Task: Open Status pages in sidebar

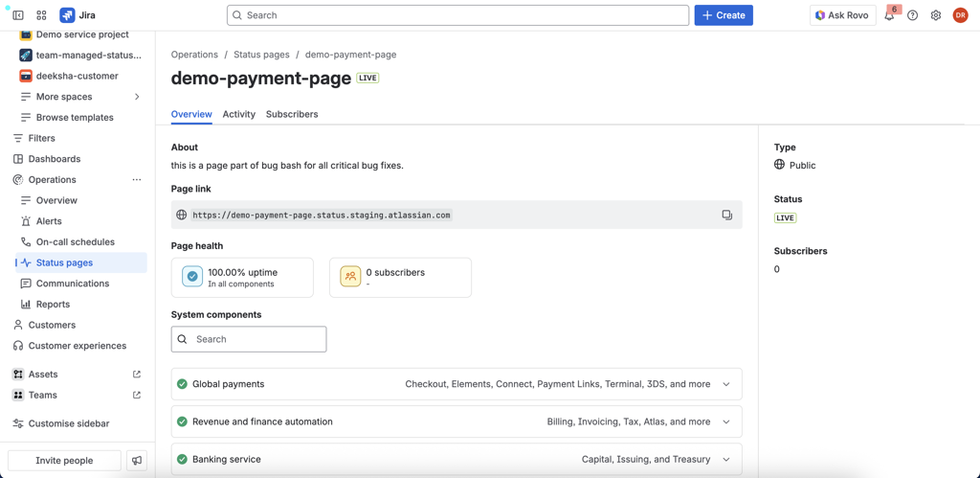Action: (x=81, y=262)
